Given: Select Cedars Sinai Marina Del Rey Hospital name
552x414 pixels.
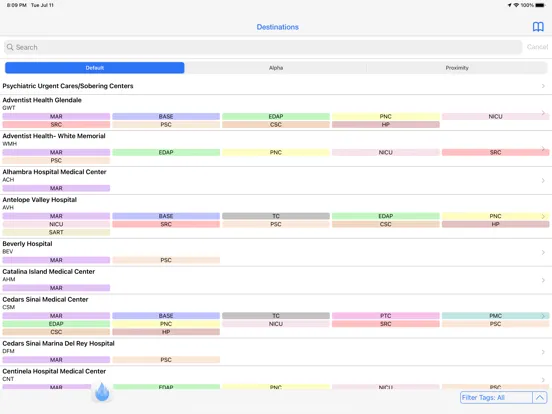Looking at the screenshot, I should tap(58, 343).
